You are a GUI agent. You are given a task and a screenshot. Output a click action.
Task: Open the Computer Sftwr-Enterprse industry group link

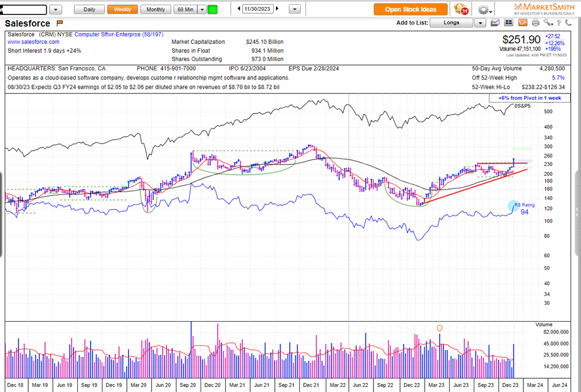(x=119, y=35)
